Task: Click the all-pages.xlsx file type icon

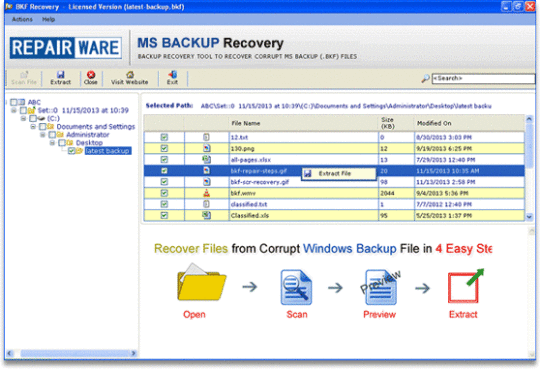Action: 206,159
